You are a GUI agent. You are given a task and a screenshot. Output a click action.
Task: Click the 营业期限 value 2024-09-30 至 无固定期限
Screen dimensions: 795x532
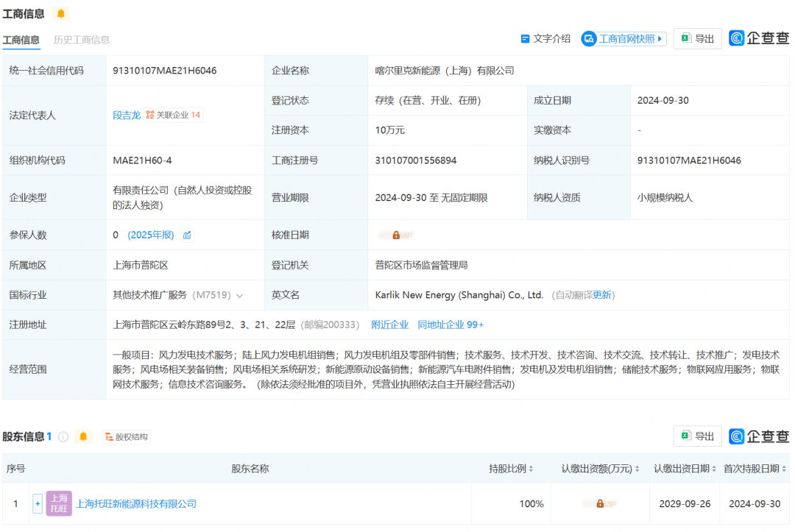(431, 198)
